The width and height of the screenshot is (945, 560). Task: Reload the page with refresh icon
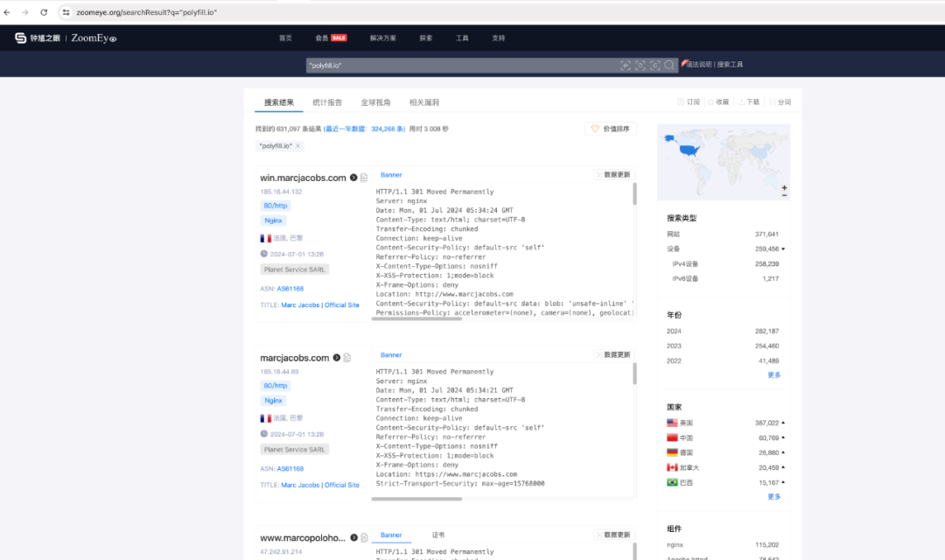(44, 12)
